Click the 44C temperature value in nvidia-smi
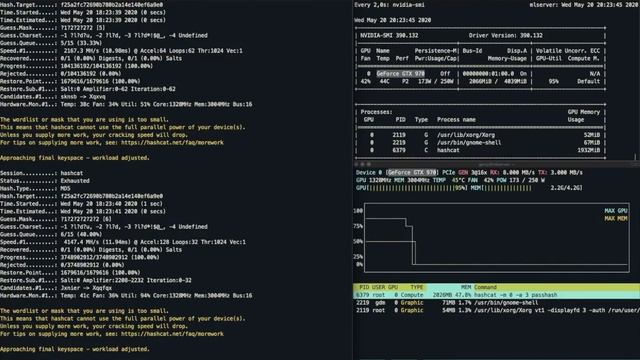This screenshot has width=640, height=360. 384,82
